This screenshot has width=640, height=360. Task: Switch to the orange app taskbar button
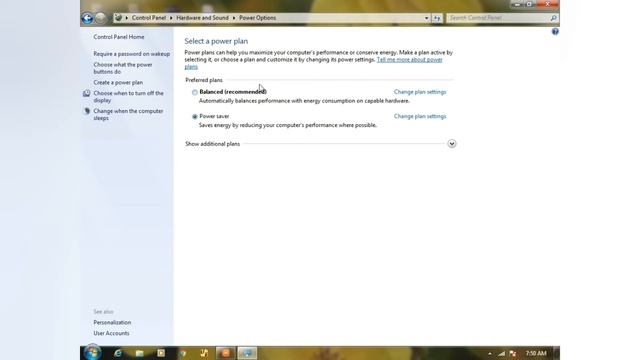(x=225, y=353)
